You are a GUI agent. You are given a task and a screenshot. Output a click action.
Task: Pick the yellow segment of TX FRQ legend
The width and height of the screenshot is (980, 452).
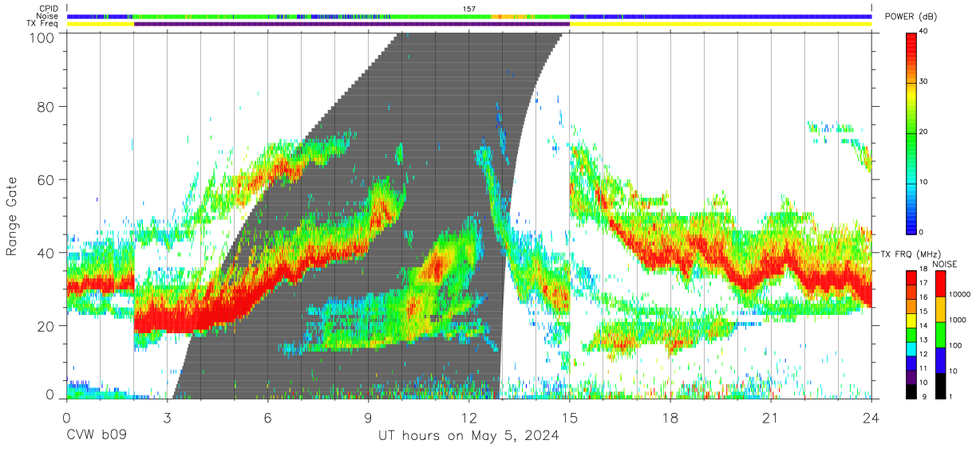(x=911, y=320)
